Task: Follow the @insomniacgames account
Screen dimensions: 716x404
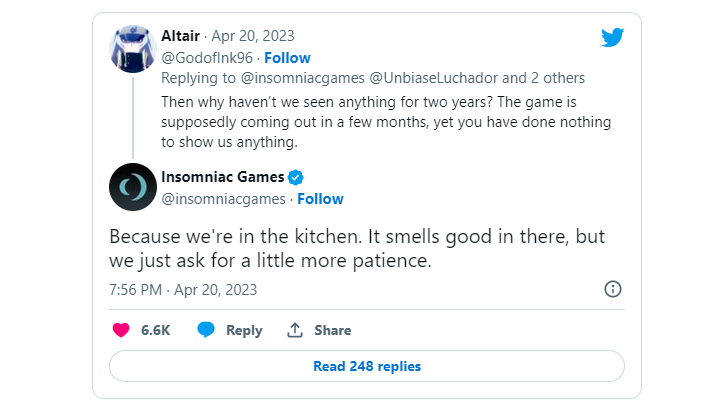Action: point(320,199)
